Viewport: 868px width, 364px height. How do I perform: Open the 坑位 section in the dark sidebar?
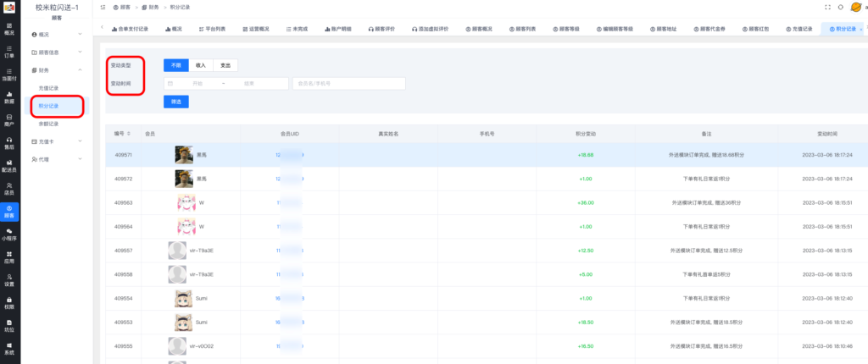[x=9, y=325]
